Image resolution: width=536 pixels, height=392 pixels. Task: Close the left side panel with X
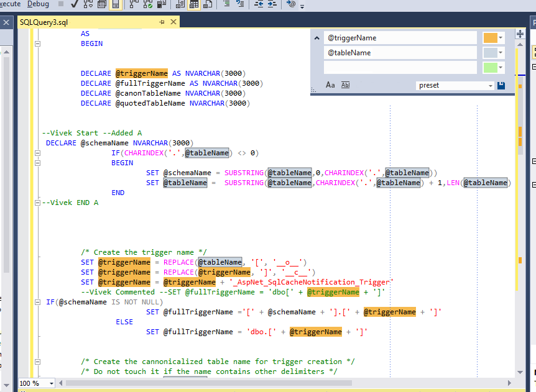[6, 22]
